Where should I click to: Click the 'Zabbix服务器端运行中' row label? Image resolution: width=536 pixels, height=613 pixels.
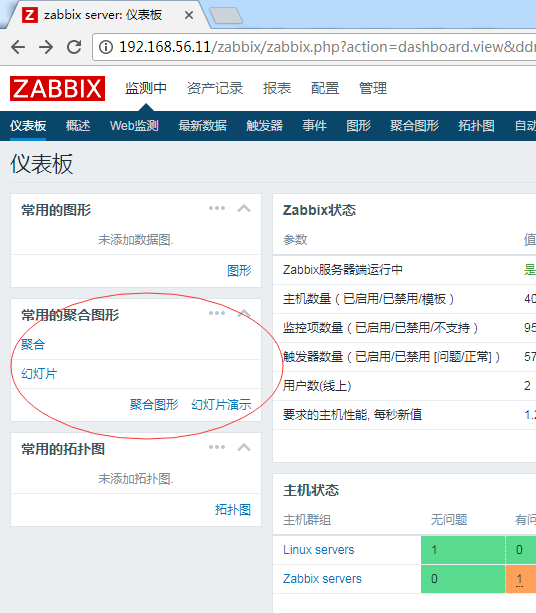(x=343, y=270)
